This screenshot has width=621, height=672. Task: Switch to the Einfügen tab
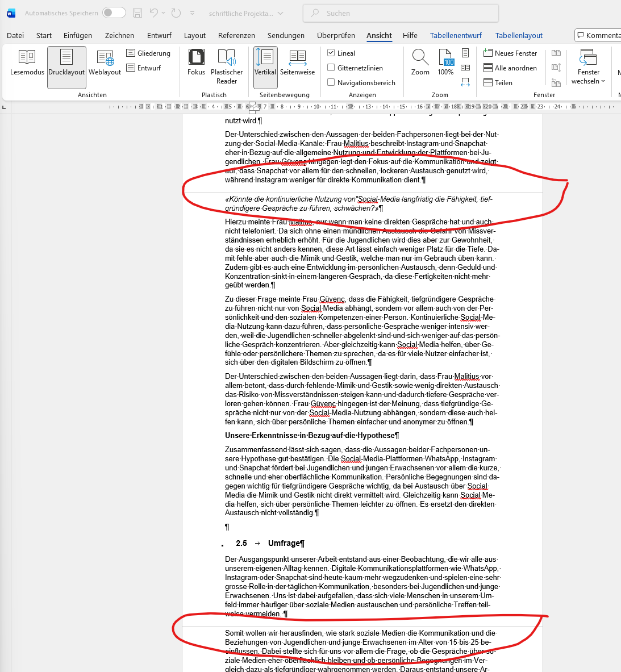point(78,36)
